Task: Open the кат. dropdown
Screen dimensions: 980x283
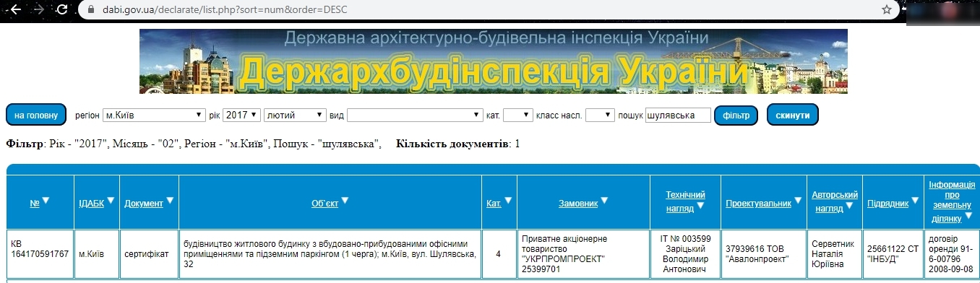Action: click(518, 116)
